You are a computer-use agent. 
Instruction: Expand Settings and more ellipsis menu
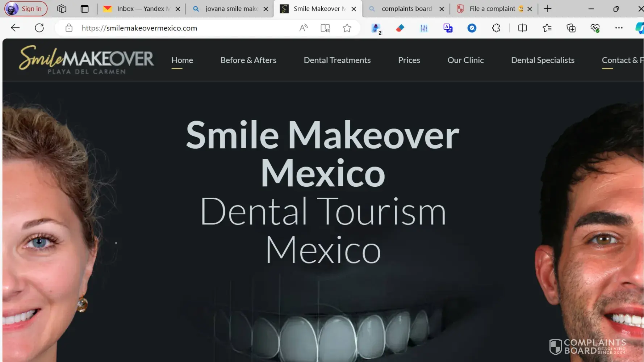(x=619, y=28)
